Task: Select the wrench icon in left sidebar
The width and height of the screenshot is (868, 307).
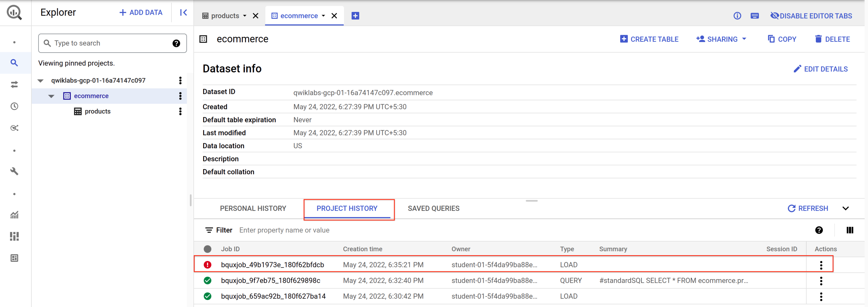Action: click(x=14, y=171)
